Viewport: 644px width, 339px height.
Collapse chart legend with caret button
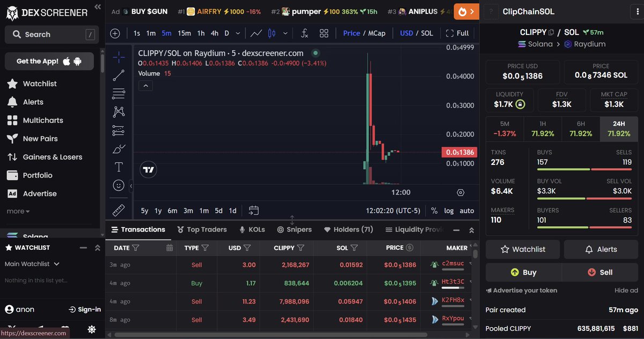146,85
